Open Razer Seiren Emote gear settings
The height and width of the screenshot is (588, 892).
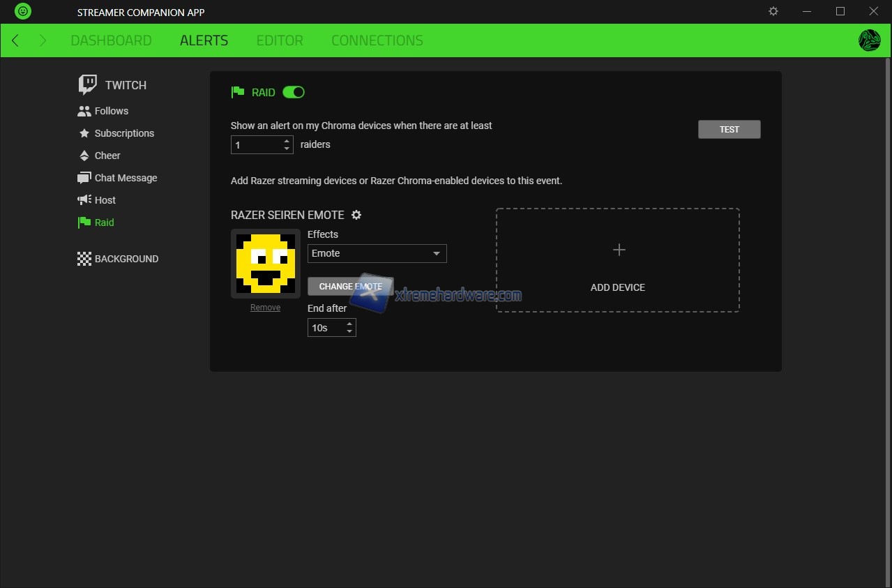[x=356, y=215]
